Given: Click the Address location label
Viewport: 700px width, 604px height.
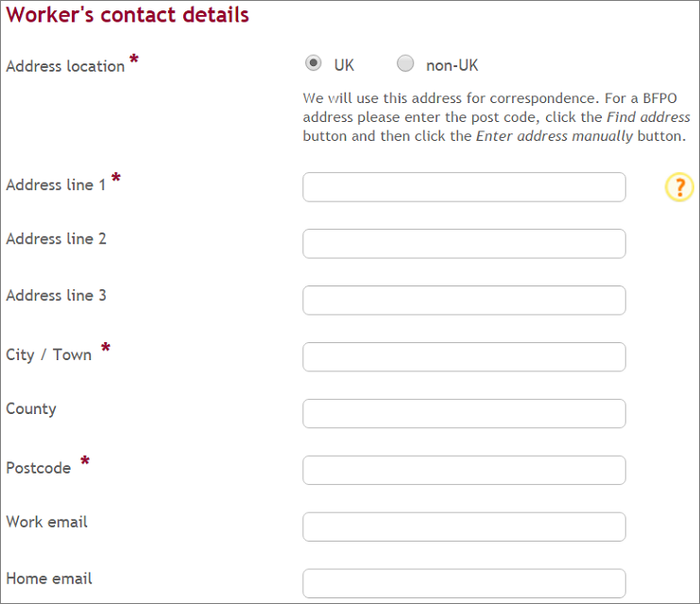Looking at the screenshot, I should click(65, 66).
